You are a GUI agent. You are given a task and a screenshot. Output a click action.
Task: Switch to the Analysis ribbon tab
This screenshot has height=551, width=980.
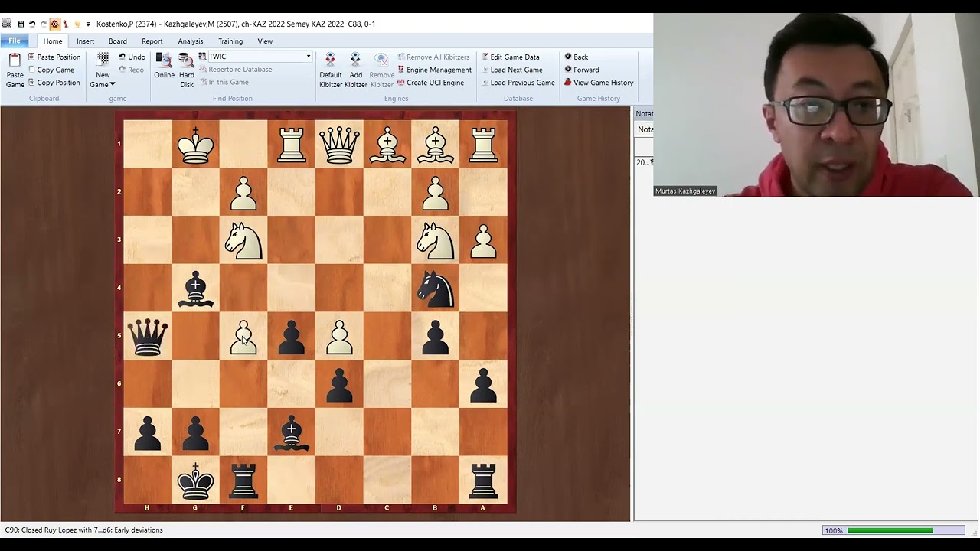point(191,41)
